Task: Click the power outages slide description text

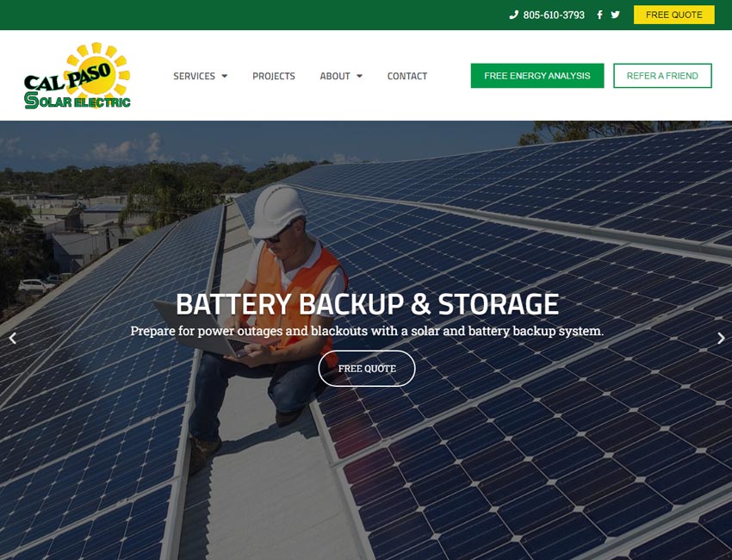Action: pos(367,331)
